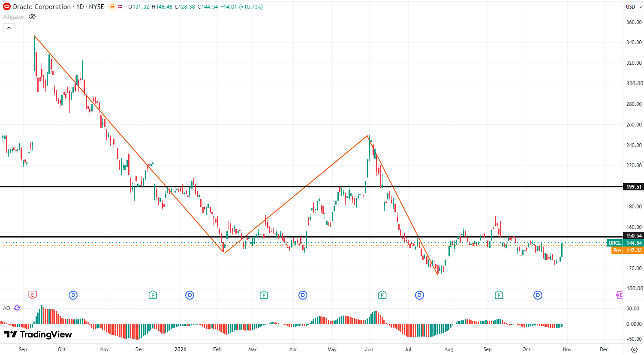The image size is (644, 355).
Task: Collapse the indicator legend with the chevron button
Action: [x=9, y=28]
